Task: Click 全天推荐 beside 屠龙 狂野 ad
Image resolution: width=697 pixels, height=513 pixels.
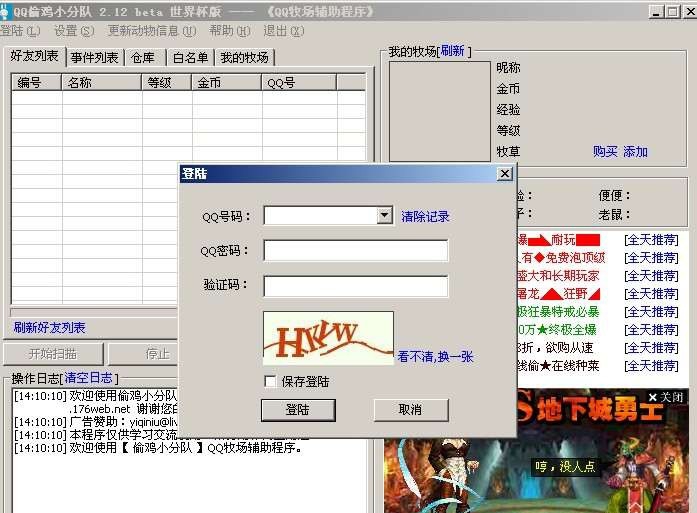Action: click(x=651, y=294)
